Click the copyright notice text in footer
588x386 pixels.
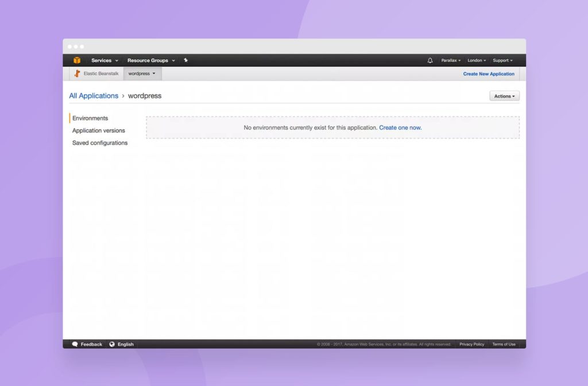(384, 344)
